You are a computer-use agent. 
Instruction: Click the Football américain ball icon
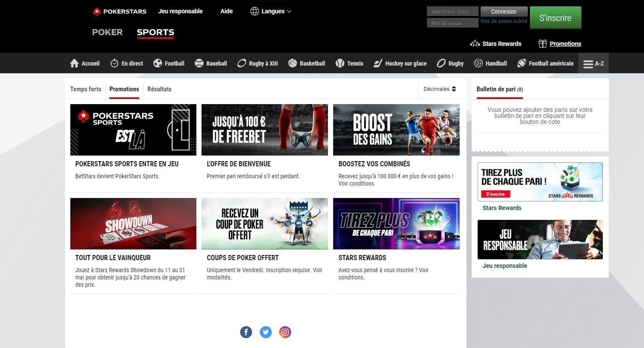[521, 63]
